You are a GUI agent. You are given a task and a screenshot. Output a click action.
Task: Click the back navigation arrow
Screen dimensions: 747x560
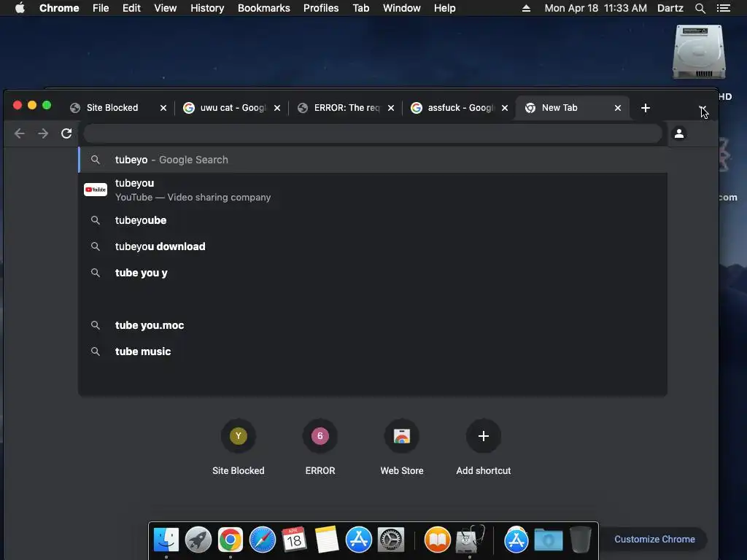[20, 134]
